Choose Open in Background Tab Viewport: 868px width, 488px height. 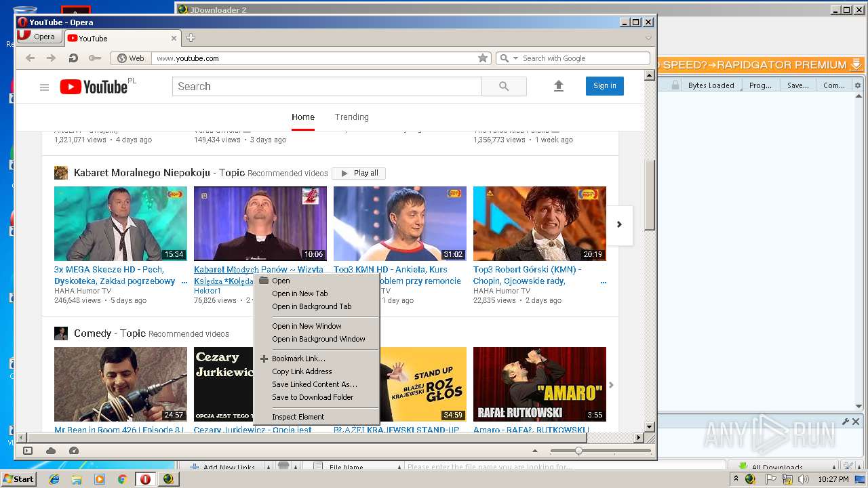pyautogui.click(x=316, y=306)
